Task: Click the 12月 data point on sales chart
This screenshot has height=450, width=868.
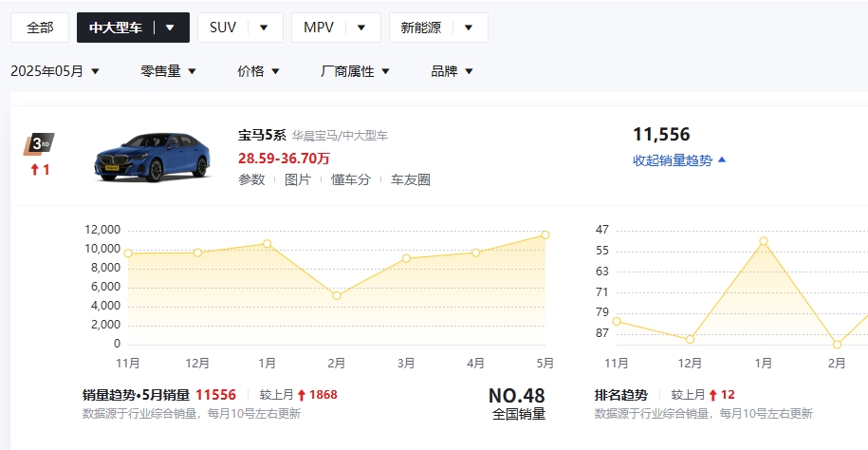Action: pyautogui.click(x=197, y=253)
